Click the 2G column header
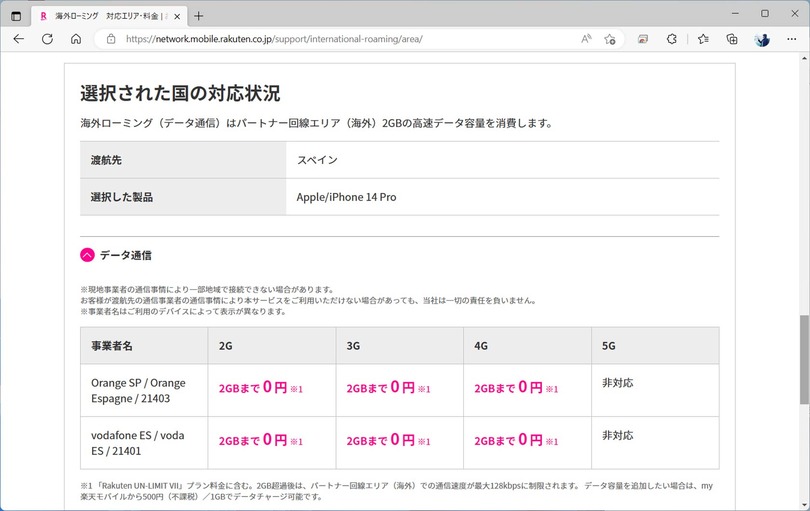The width and height of the screenshot is (810, 511). pyautogui.click(x=272, y=346)
